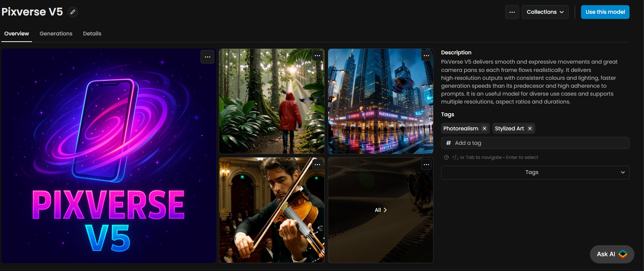This screenshot has width=644, height=271.
Task: Switch to the Overview tab
Action: 17,34
